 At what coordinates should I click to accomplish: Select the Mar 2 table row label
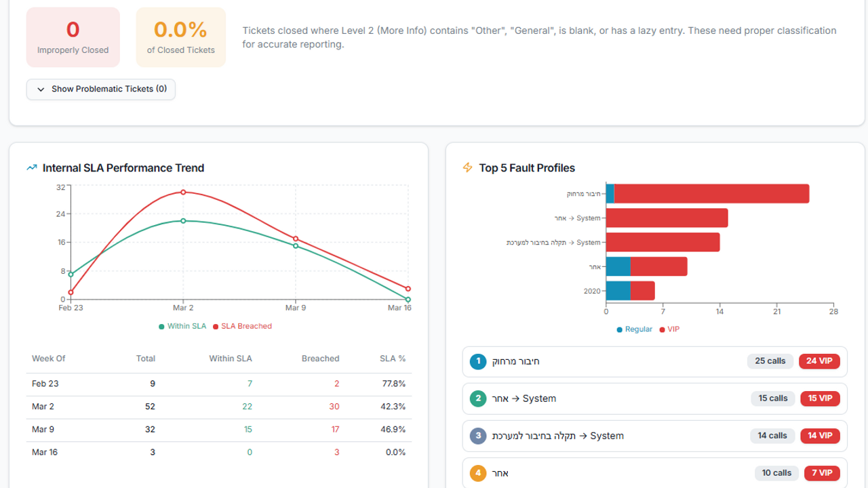(x=43, y=407)
